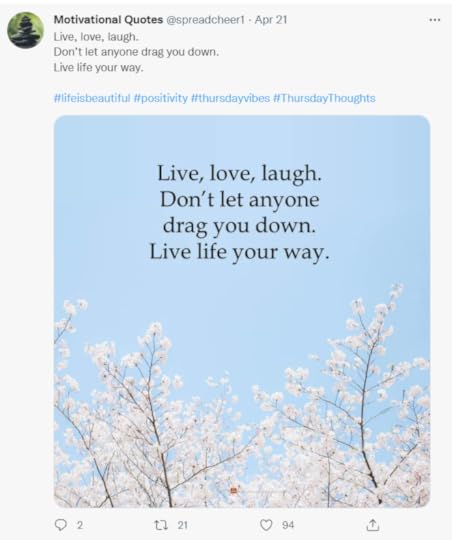
Task: Open the #thursdayvibes hashtag
Action: coord(230,98)
